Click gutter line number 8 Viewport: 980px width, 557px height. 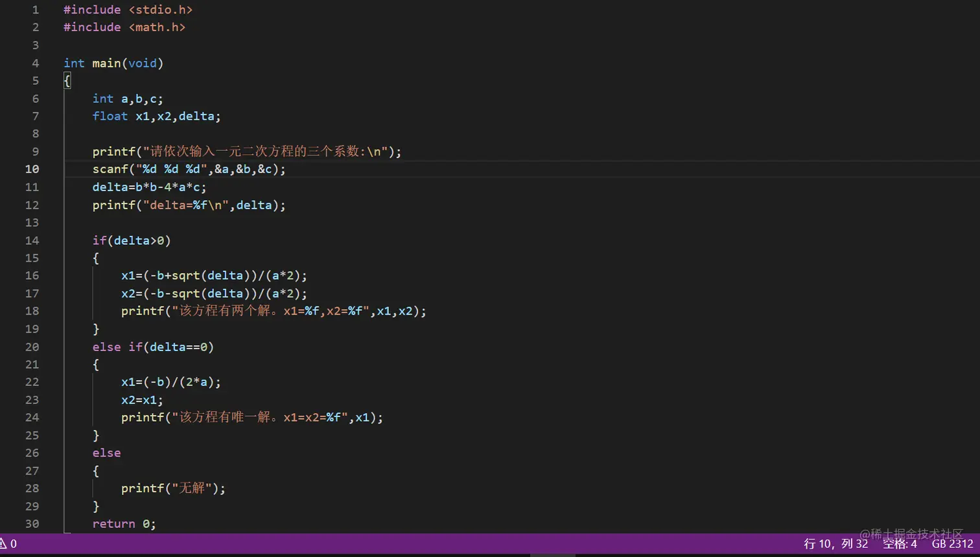[x=36, y=134]
